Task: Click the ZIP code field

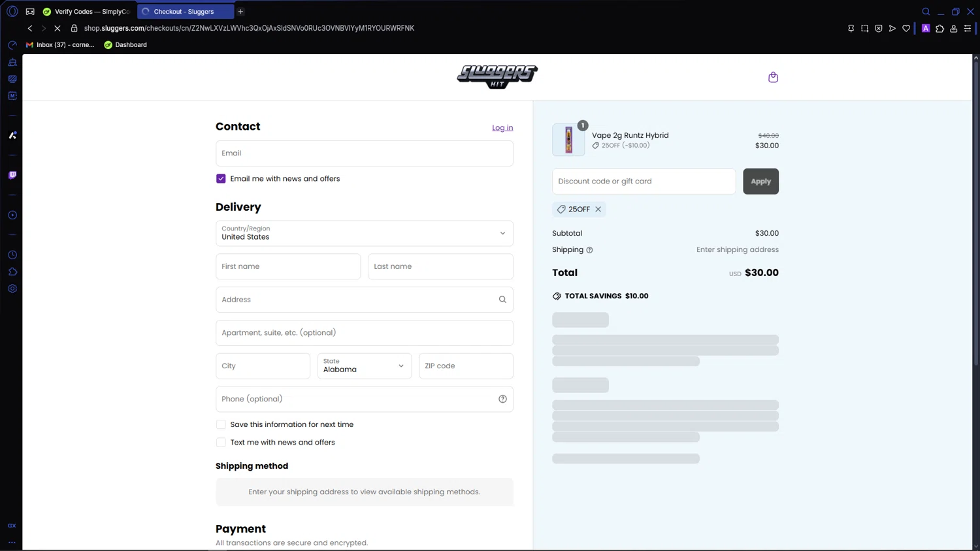Action: point(466,366)
